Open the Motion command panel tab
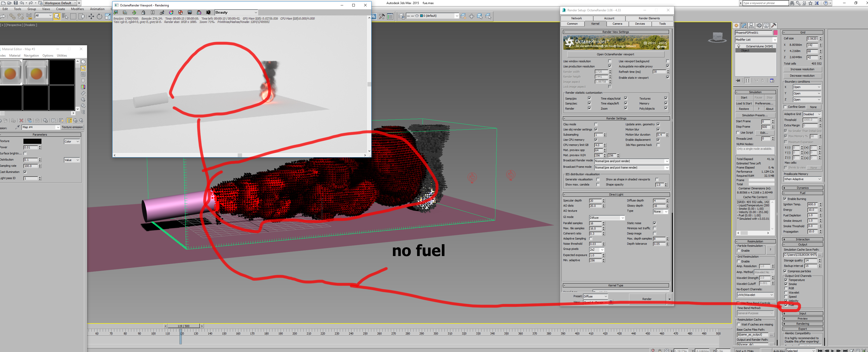Viewport: 868px width, 352px height. click(759, 25)
